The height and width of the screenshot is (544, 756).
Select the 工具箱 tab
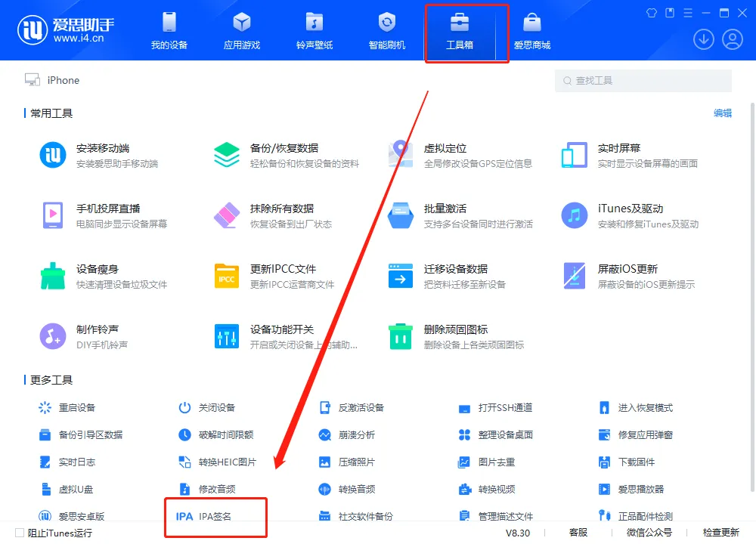460,31
